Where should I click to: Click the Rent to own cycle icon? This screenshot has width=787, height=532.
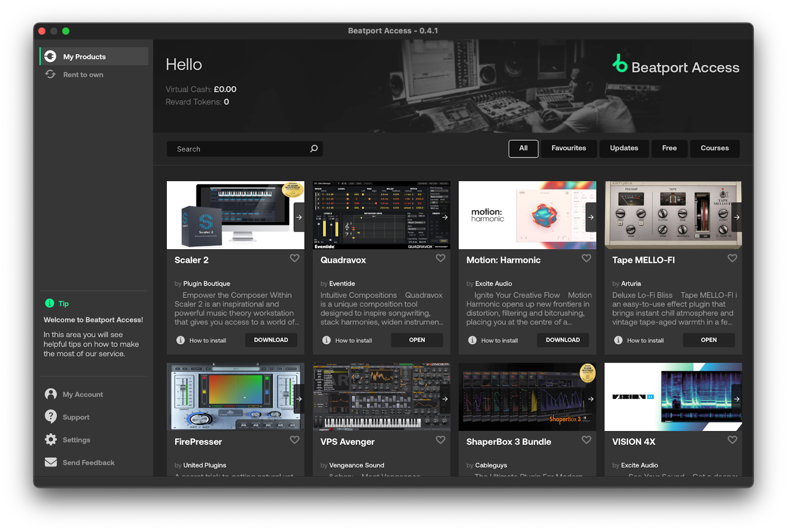(x=51, y=74)
